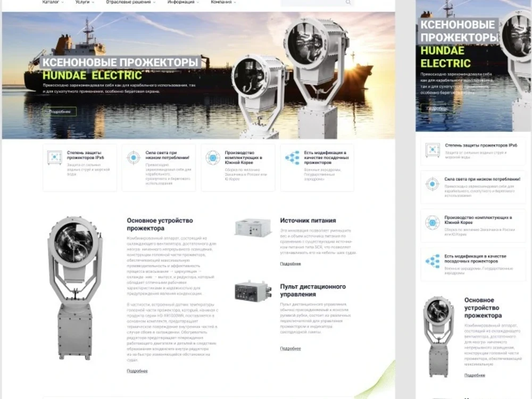
Task: Expand the Компания dropdown arrow
Action: click(235, 2)
